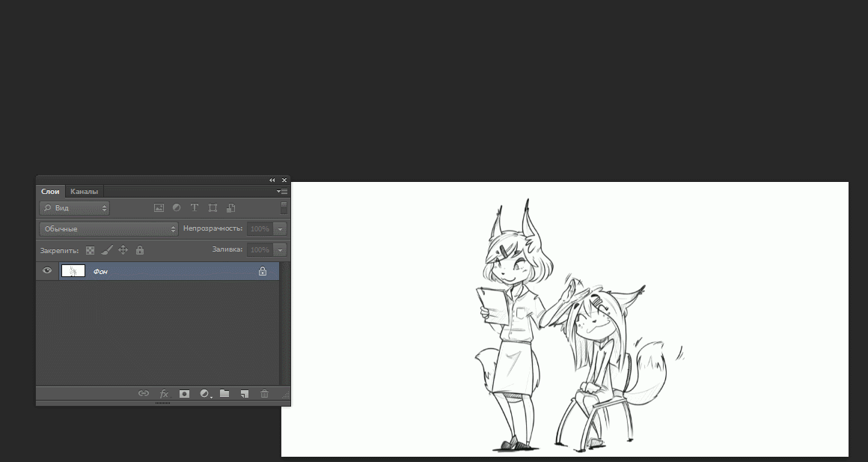
Task: Click the Фон layer lock icon
Action: (263, 271)
